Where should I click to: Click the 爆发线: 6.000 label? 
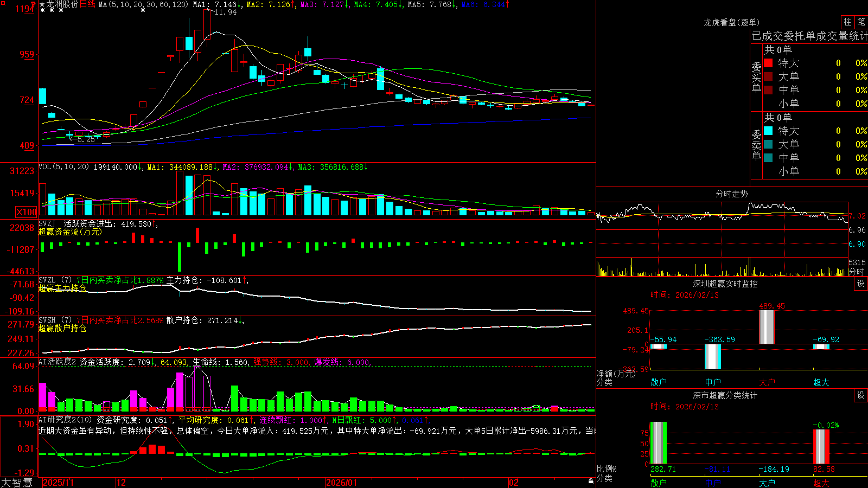pos(342,362)
